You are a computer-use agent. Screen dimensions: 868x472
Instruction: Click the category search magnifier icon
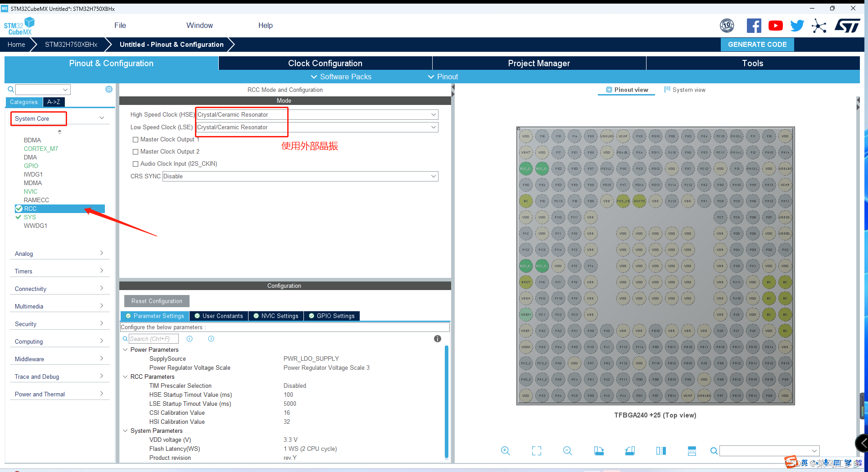(10, 89)
